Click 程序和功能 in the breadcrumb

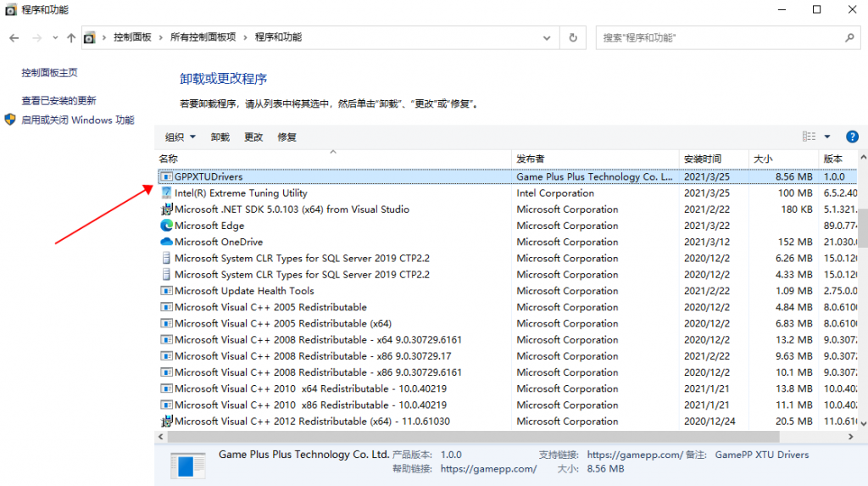pyautogui.click(x=278, y=37)
